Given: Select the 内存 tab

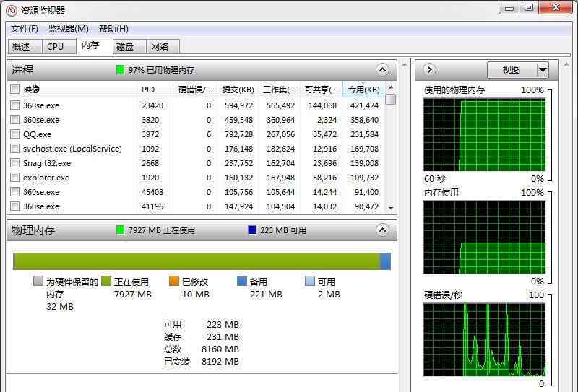Looking at the screenshot, I should click(95, 46).
